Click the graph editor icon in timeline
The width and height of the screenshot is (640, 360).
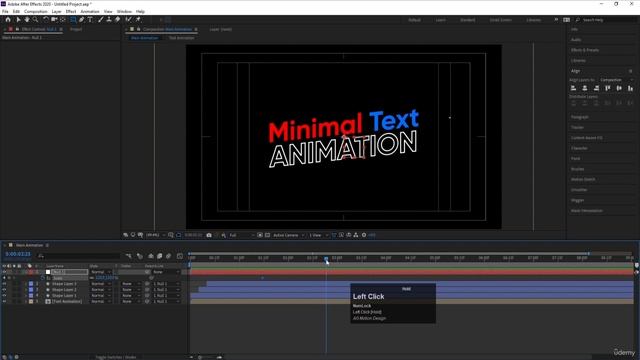coord(180,256)
